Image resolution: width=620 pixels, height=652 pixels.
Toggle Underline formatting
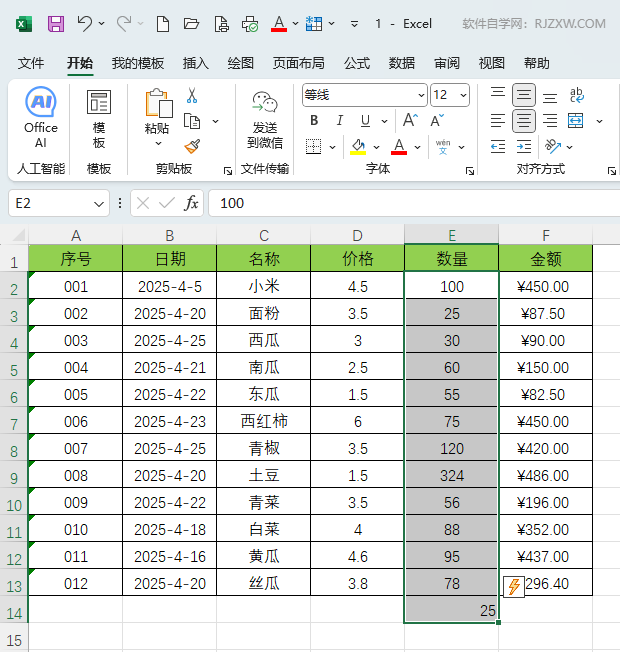[365, 121]
